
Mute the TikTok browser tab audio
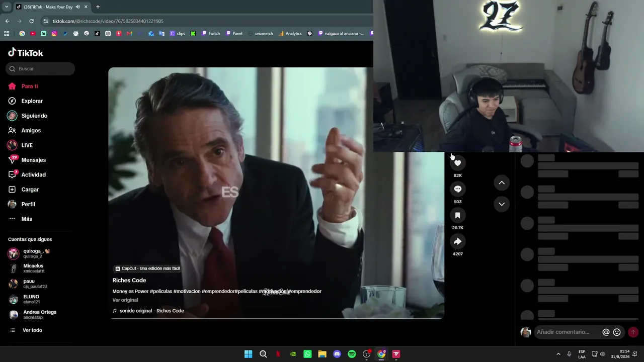(x=77, y=7)
